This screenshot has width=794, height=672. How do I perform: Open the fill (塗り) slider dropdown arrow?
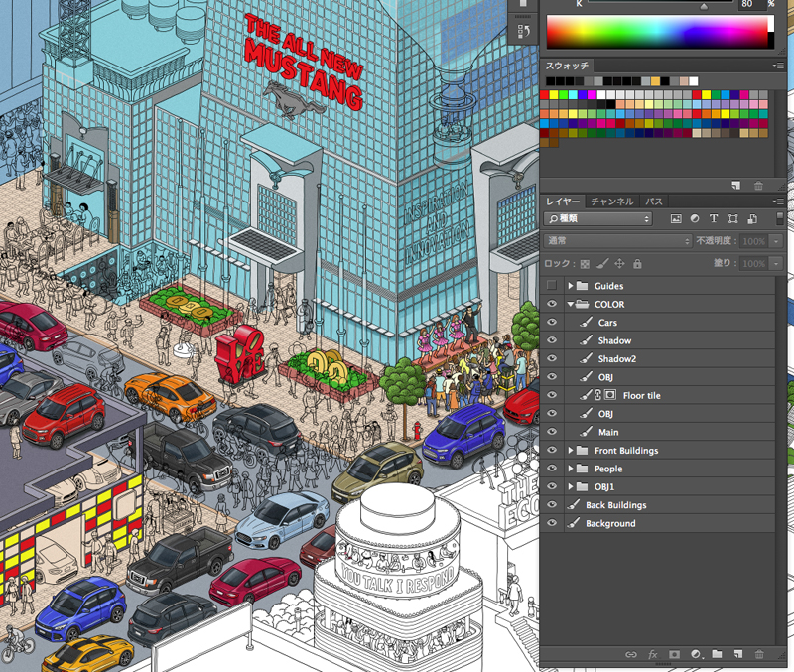tap(776, 263)
